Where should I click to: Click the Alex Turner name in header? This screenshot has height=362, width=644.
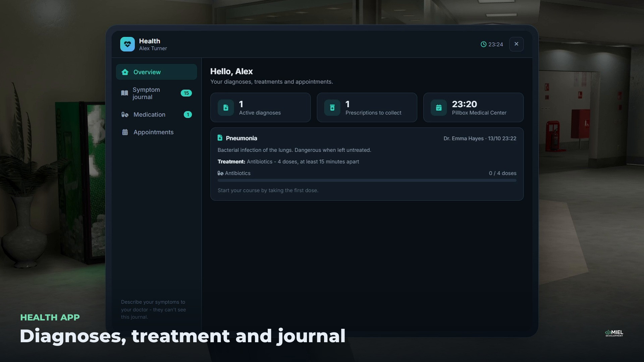click(x=153, y=49)
